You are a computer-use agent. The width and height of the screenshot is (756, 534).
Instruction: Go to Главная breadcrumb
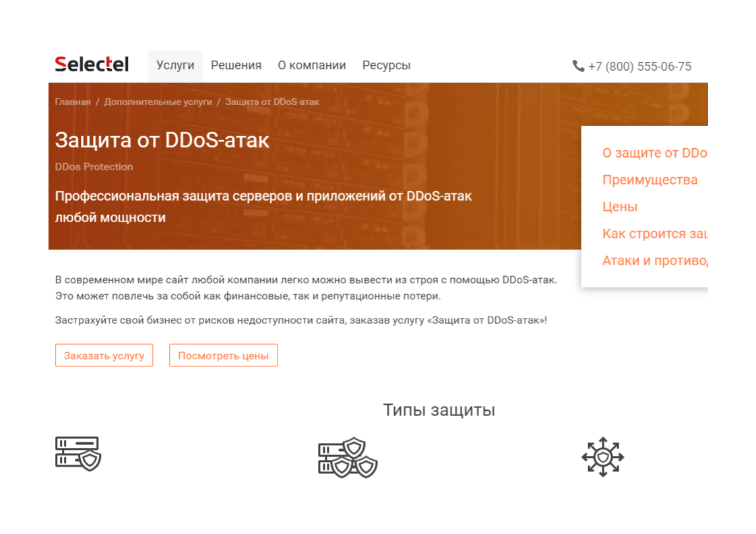pyautogui.click(x=73, y=102)
